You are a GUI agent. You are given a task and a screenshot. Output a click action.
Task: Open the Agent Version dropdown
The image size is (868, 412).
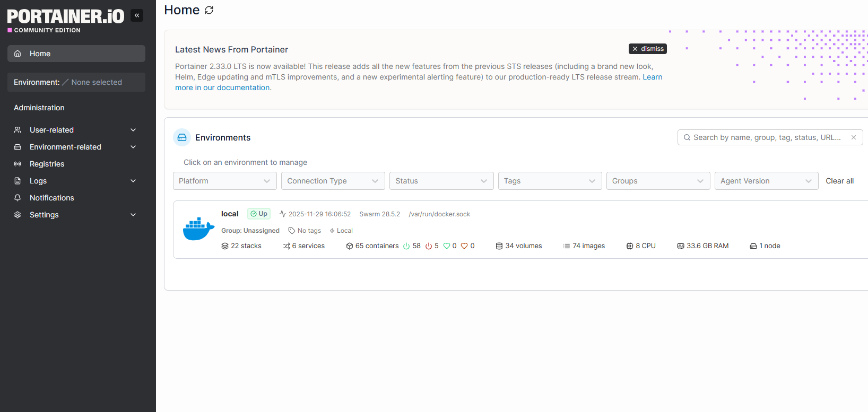coord(766,181)
